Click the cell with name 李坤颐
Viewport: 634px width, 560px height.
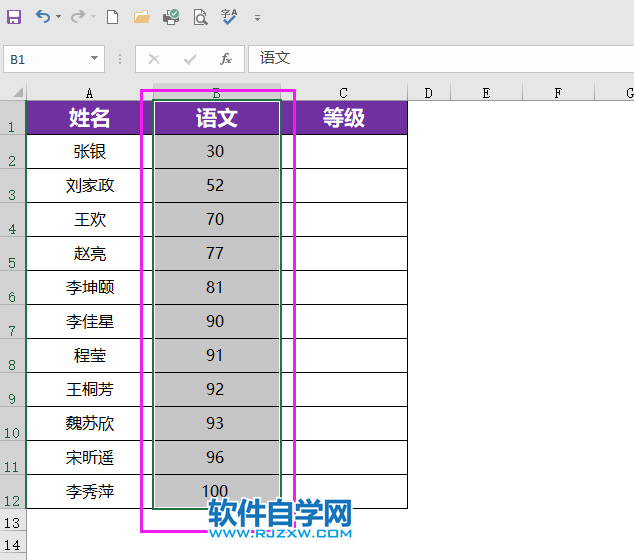point(90,288)
